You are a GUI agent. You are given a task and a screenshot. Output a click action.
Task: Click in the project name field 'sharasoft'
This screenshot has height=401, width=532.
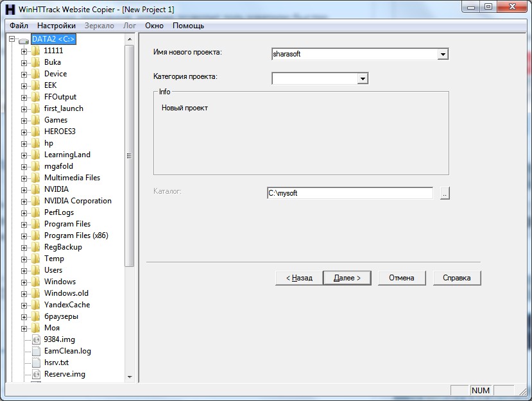354,55
